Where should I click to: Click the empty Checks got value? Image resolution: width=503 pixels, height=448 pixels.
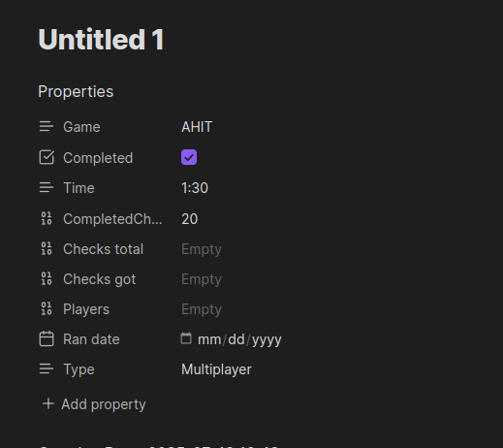point(202,279)
